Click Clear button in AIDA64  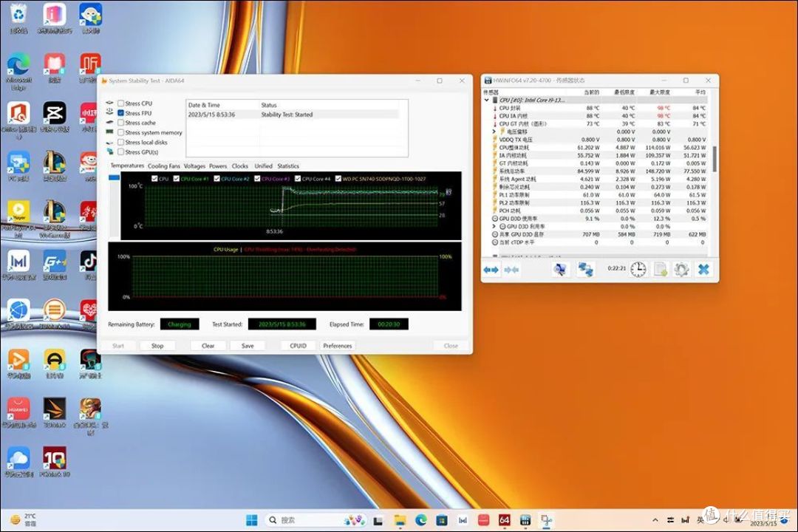[x=208, y=346]
